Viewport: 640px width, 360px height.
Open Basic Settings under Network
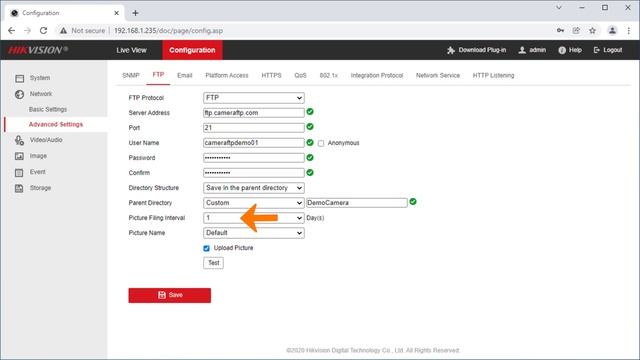coord(48,109)
